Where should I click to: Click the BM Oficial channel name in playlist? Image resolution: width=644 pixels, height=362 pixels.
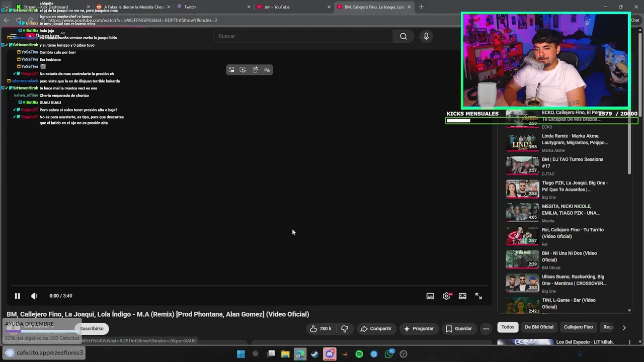point(551,268)
